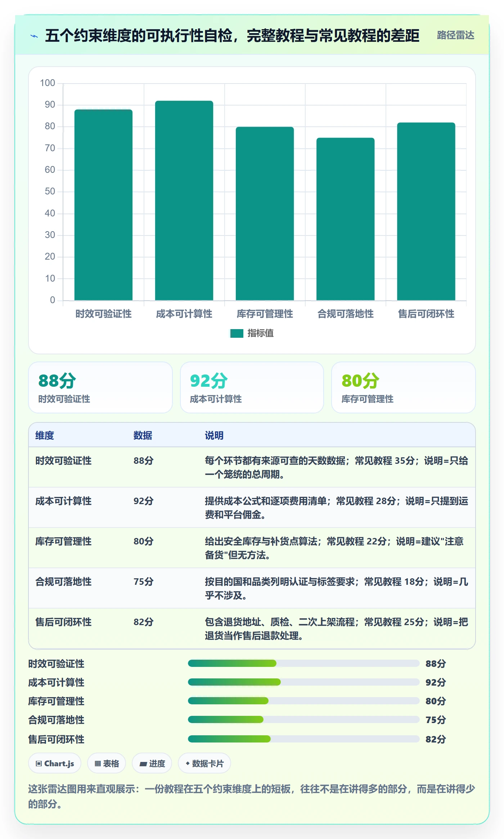The image size is (504, 839).
Task: Click the 成本可计算性 progress bar
Action: tap(304, 682)
